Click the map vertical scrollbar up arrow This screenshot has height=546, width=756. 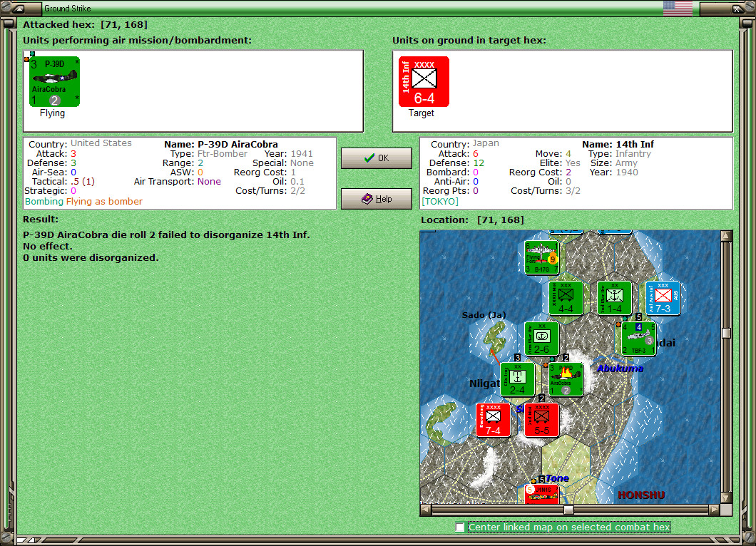[726, 236]
